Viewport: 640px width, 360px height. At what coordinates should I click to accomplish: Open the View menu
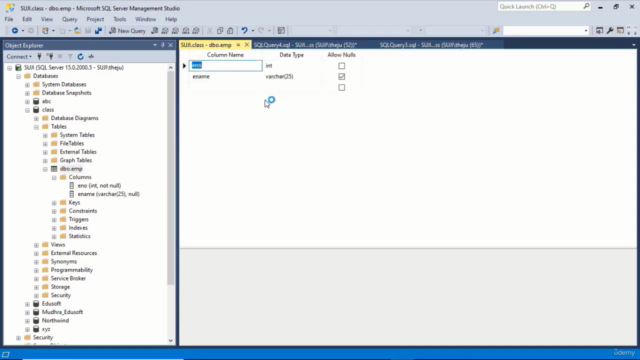47,19
